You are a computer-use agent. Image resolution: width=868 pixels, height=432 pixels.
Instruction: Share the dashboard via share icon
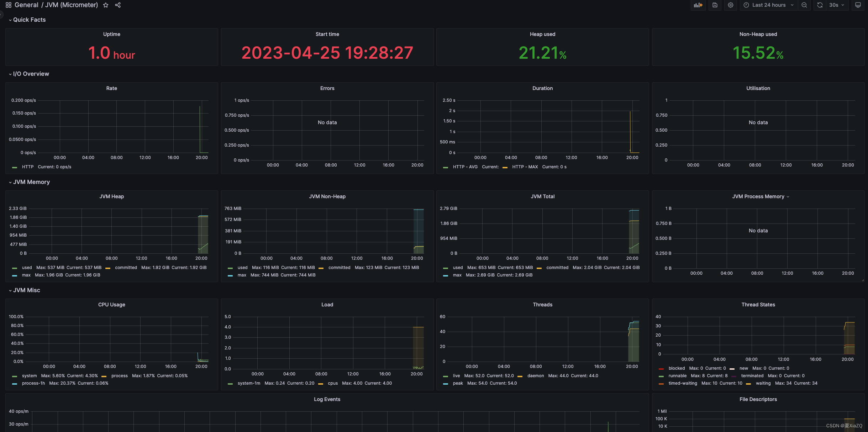118,5
